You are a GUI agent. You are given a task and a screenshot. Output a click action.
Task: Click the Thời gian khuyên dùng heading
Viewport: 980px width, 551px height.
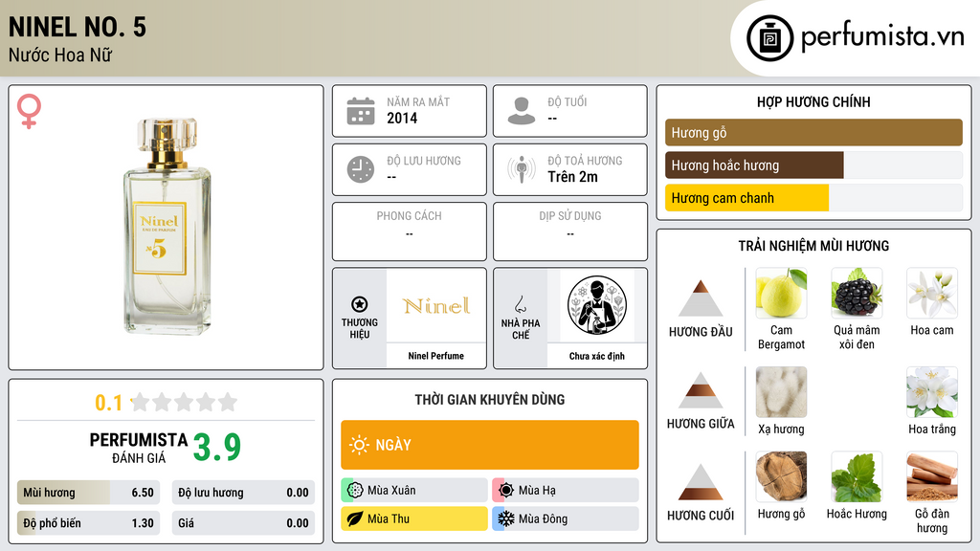tap(489, 400)
